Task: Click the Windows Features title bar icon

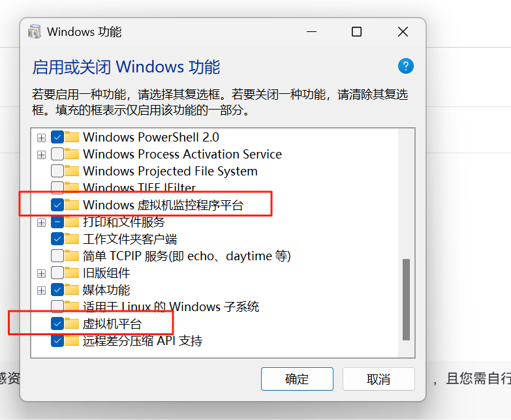Action: click(x=35, y=31)
